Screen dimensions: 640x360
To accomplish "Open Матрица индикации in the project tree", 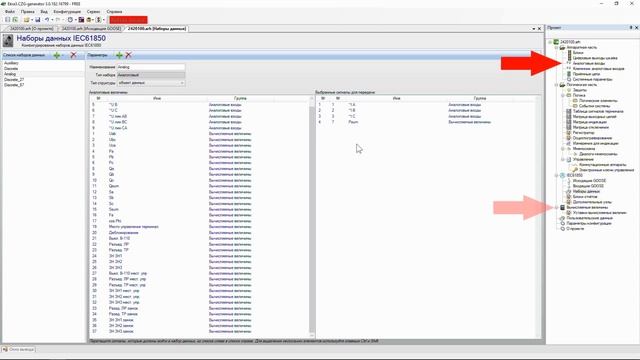I will pos(589,122).
